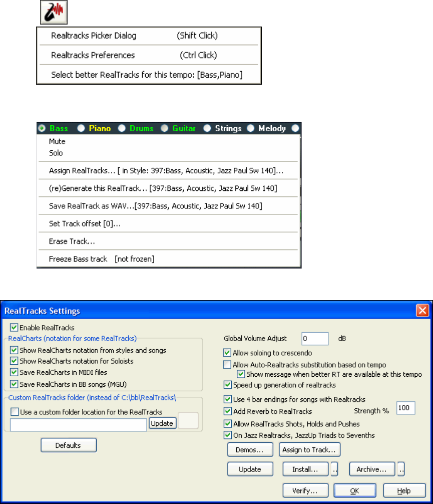Viewport: 433px width, 504px height.
Task: Open Realtracks Picker Dialog menu entry
Action: point(149,36)
